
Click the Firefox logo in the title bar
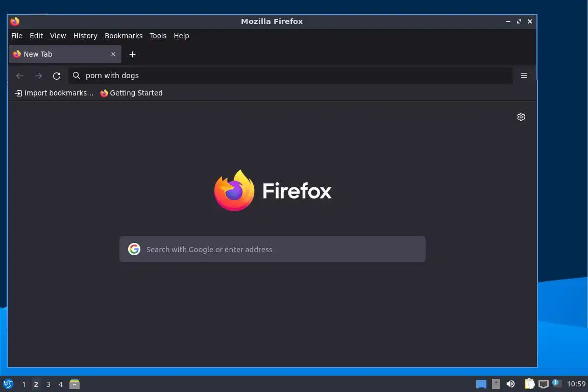click(15, 21)
